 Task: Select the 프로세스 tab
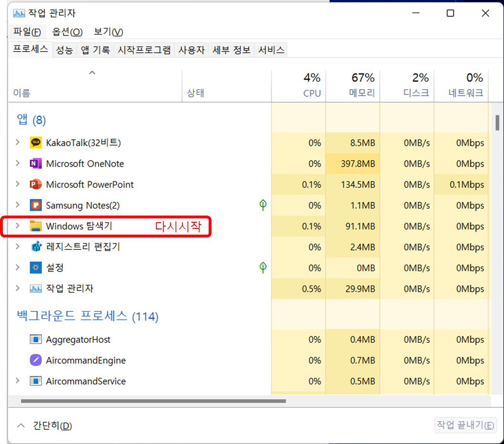pos(30,49)
